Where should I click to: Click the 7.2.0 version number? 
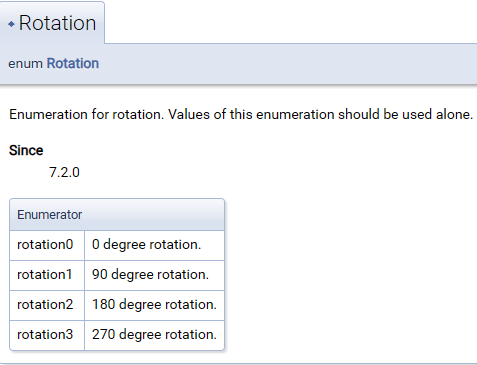(x=64, y=172)
